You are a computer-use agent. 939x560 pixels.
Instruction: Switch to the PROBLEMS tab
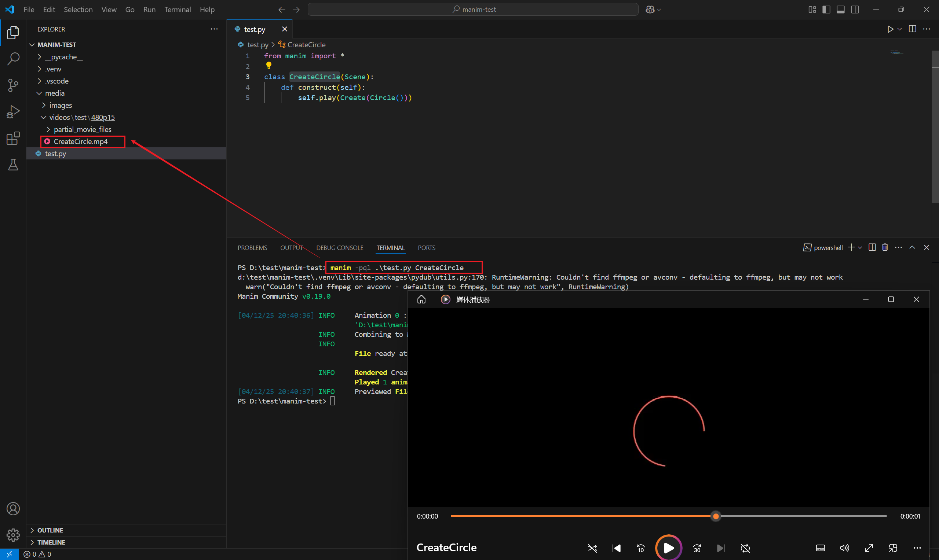252,248
